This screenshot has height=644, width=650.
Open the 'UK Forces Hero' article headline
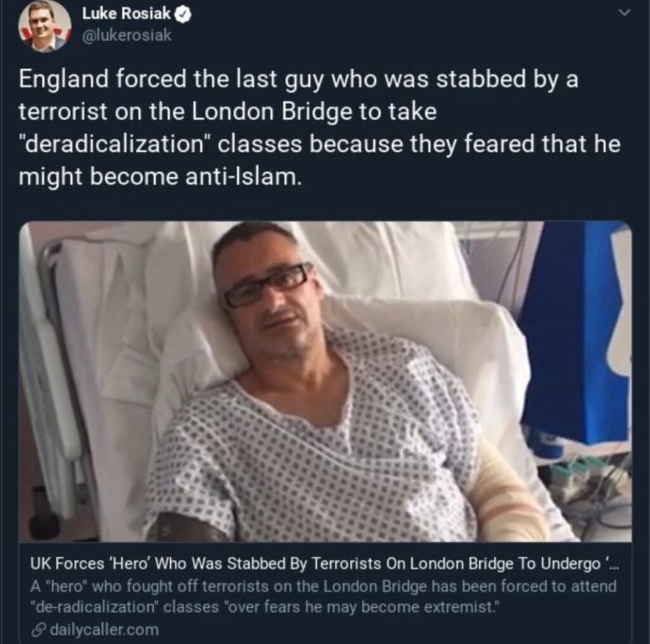click(324, 563)
